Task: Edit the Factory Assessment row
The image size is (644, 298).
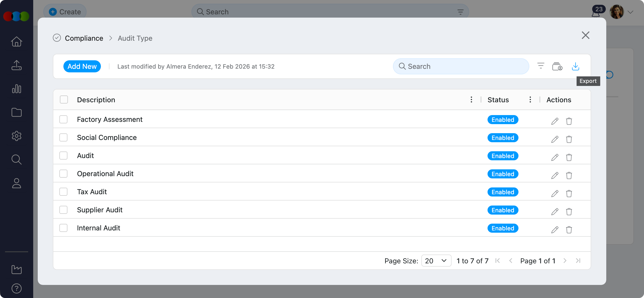Action: point(555,121)
